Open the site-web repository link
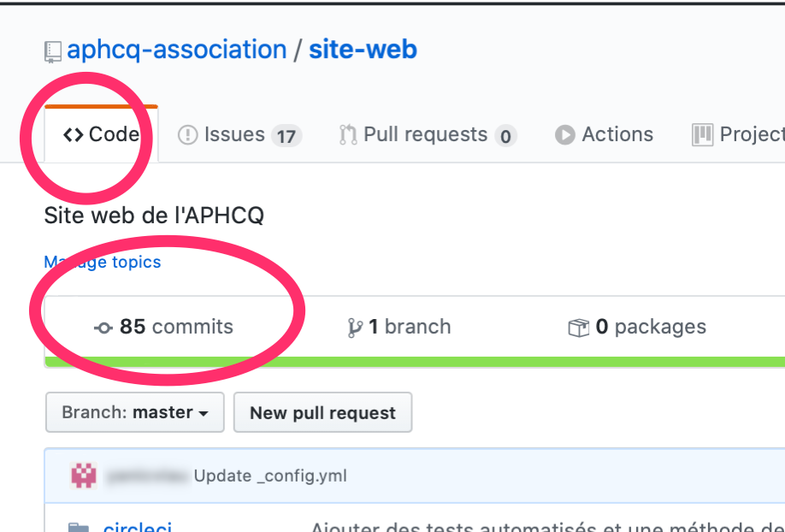This screenshot has width=785, height=532. click(x=363, y=50)
